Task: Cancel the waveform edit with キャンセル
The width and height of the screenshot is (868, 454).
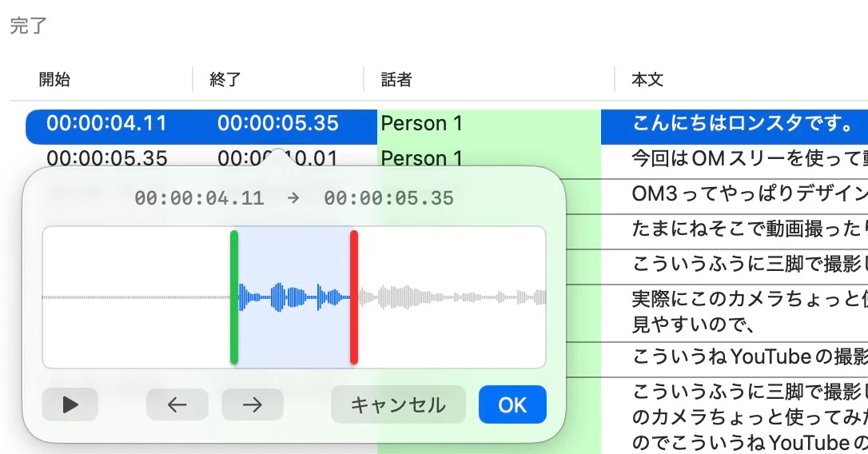Action: 398,404
